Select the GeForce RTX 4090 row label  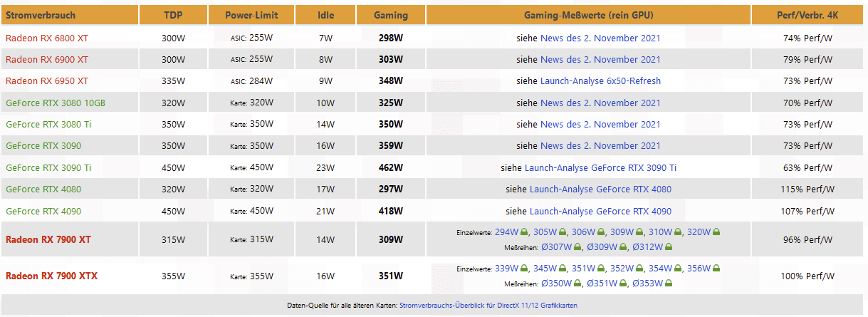coord(43,212)
